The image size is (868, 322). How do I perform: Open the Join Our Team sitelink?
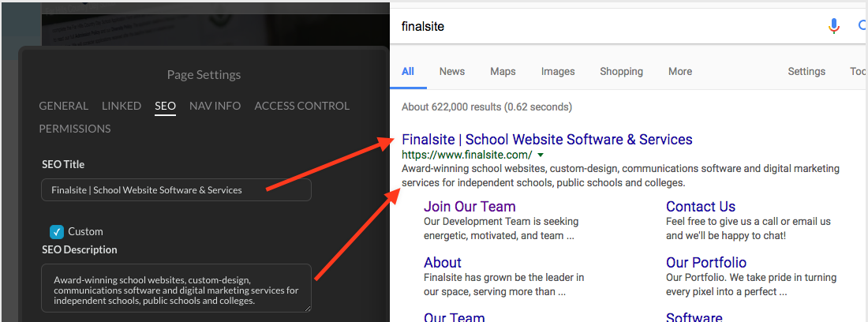tap(470, 206)
